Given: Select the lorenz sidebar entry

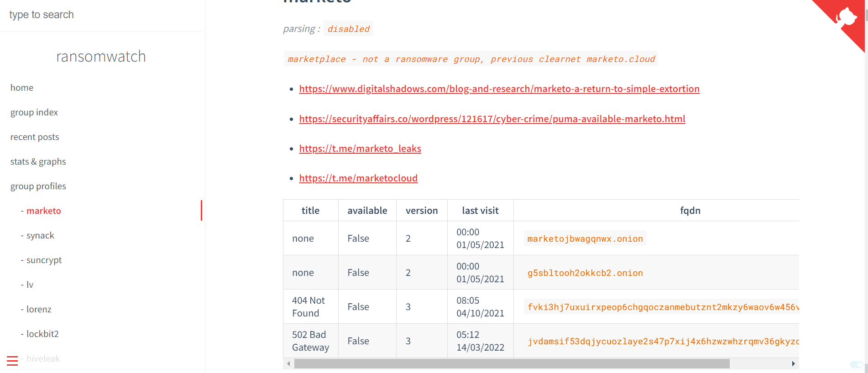Looking at the screenshot, I should tap(39, 309).
